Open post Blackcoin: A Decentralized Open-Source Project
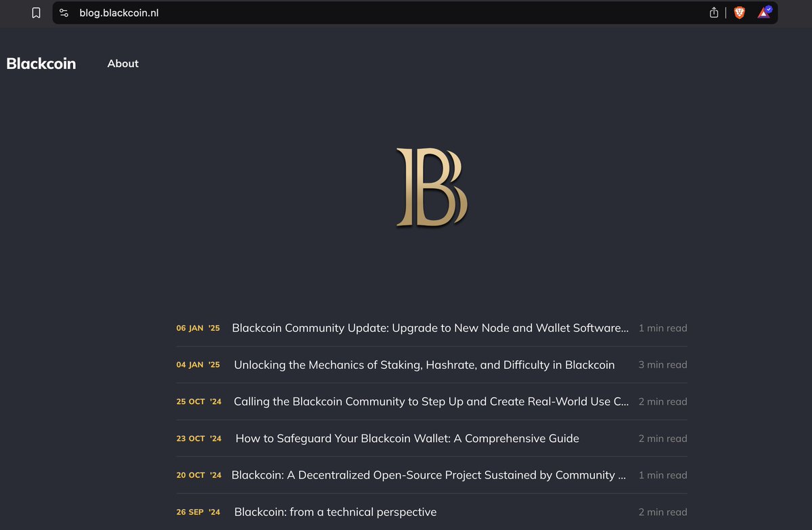812x530 pixels. [x=428, y=475]
